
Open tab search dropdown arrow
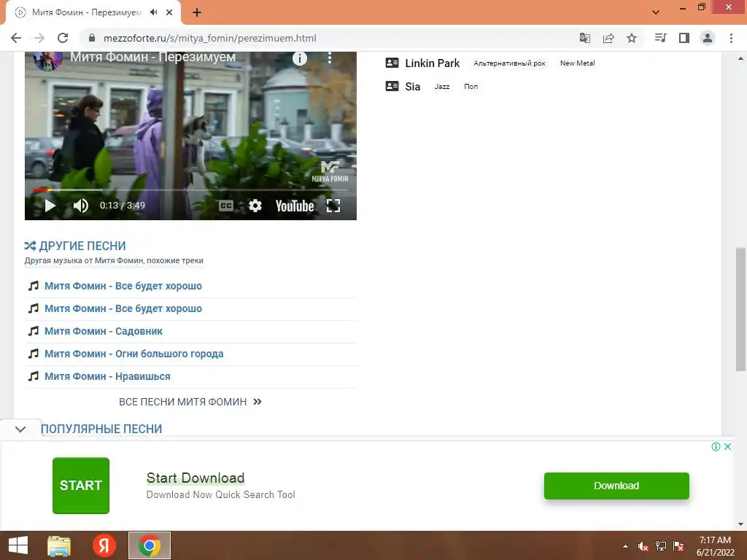click(656, 12)
